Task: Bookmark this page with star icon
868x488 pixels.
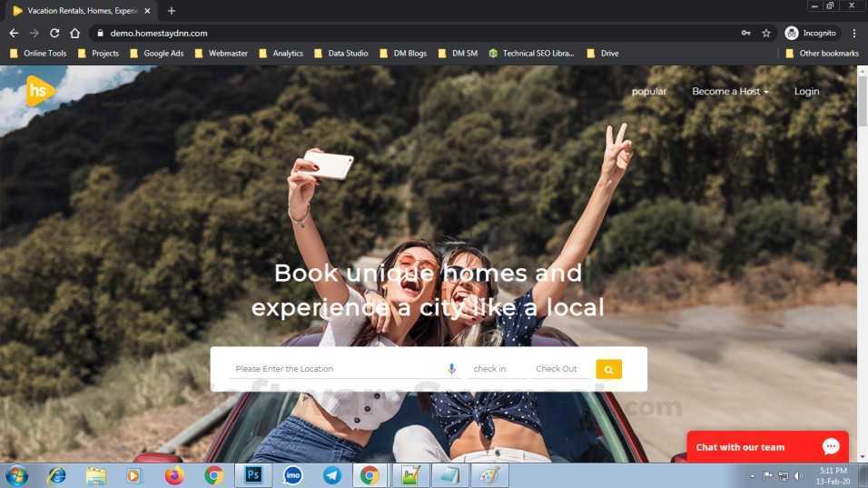Action: (x=766, y=34)
